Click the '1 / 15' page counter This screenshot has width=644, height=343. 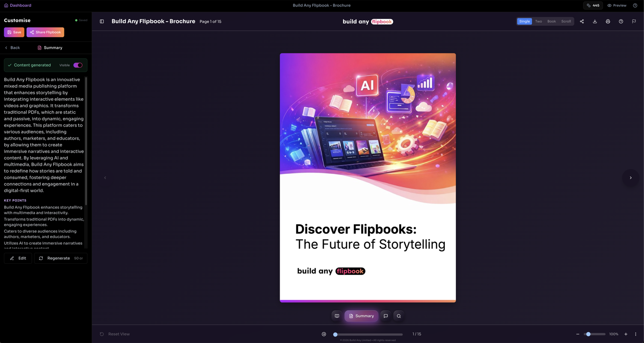tap(417, 334)
